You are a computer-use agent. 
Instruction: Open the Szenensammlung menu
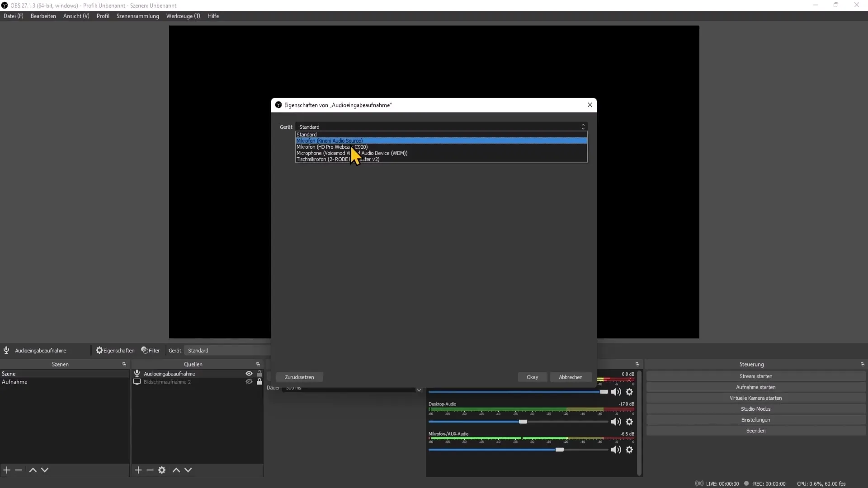(138, 16)
